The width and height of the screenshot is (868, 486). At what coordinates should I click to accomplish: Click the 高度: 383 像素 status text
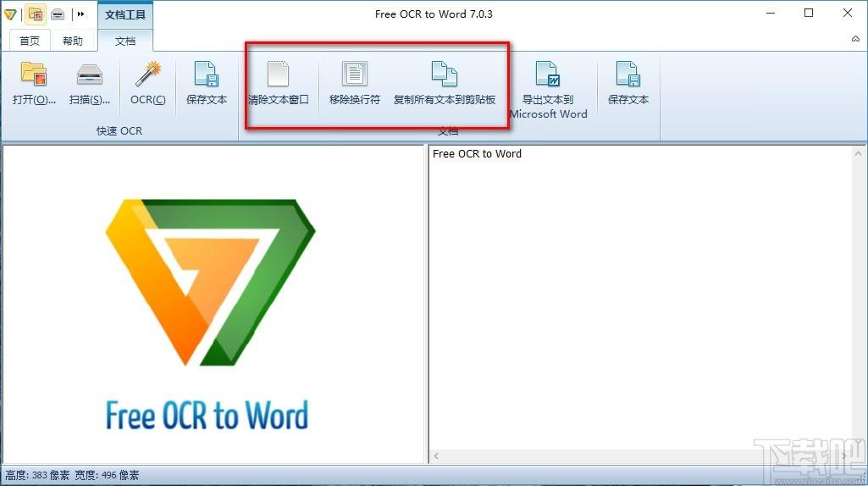(37, 475)
